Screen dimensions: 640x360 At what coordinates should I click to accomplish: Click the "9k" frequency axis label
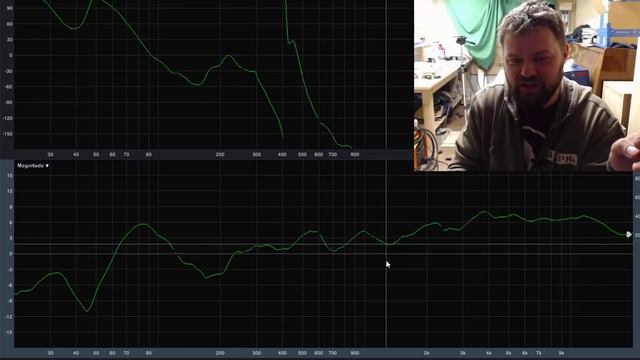click(x=562, y=353)
